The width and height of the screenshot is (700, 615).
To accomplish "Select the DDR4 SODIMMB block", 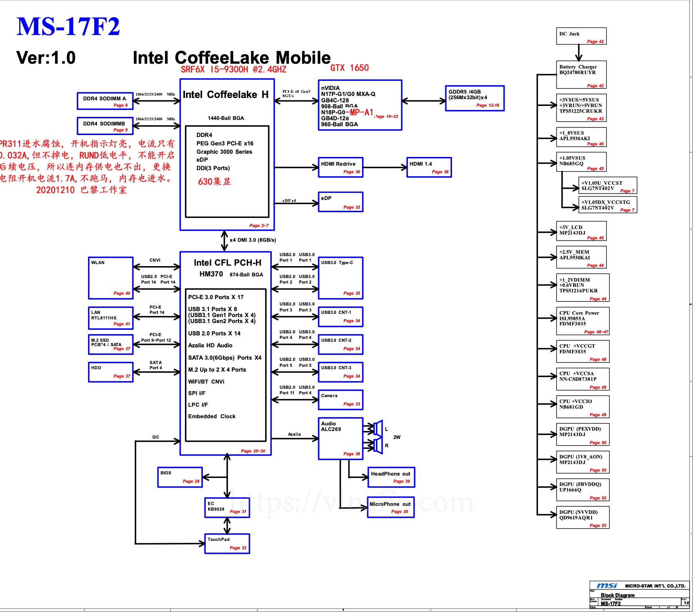I will (x=105, y=126).
